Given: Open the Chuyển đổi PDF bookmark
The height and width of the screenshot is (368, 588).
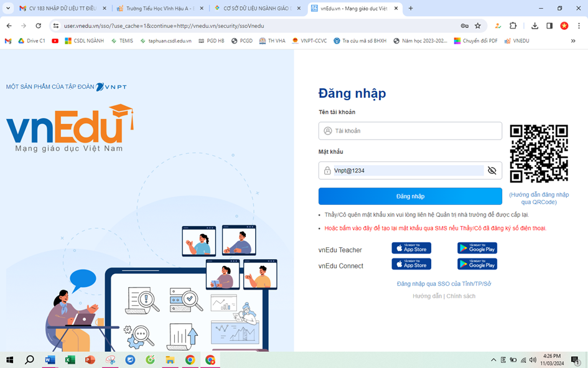Looking at the screenshot, I should [x=476, y=41].
